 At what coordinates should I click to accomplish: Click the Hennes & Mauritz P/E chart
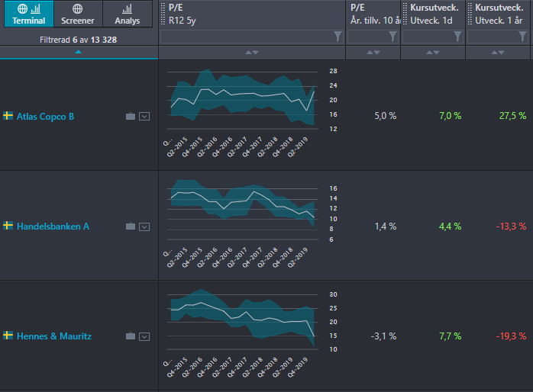coord(251,333)
